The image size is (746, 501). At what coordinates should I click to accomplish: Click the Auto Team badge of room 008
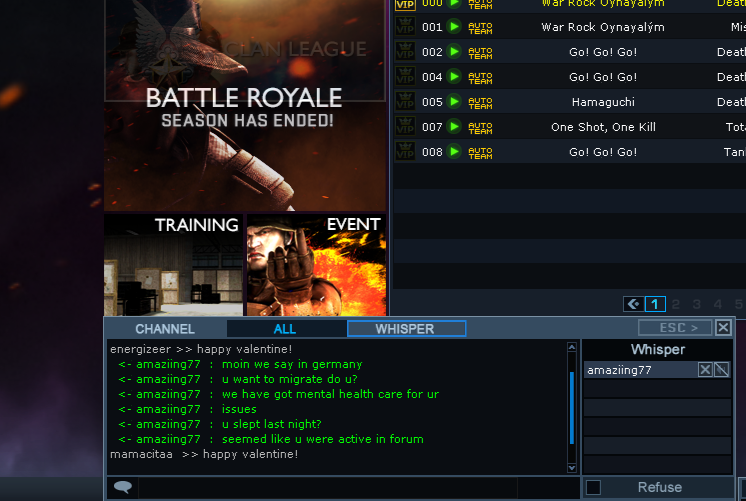coord(480,153)
